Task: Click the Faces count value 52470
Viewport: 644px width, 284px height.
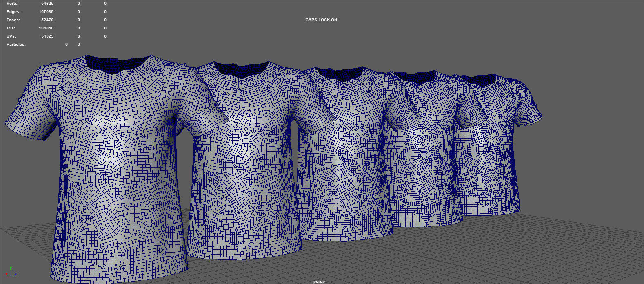Action: coord(47,20)
